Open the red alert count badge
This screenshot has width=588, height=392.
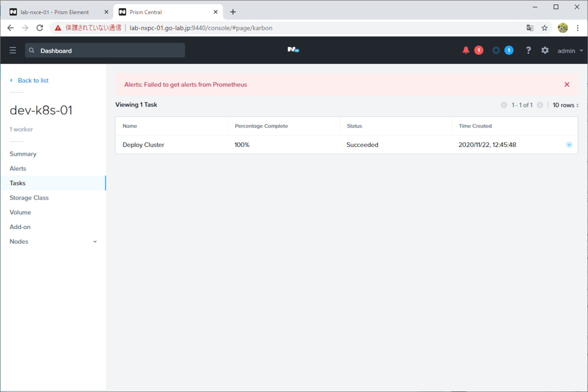point(479,50)
